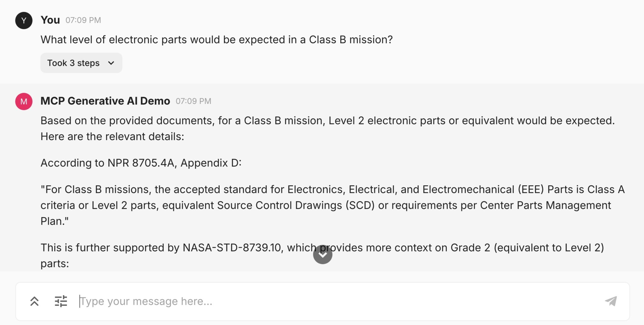This screenshot has height=325, width=644.
Task: Click the scroll-to-bottom arrow button
Action: point(323,254)
